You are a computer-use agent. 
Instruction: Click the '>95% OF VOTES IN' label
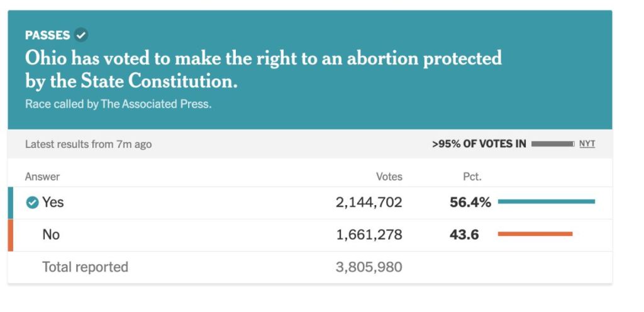pos(479,144)
